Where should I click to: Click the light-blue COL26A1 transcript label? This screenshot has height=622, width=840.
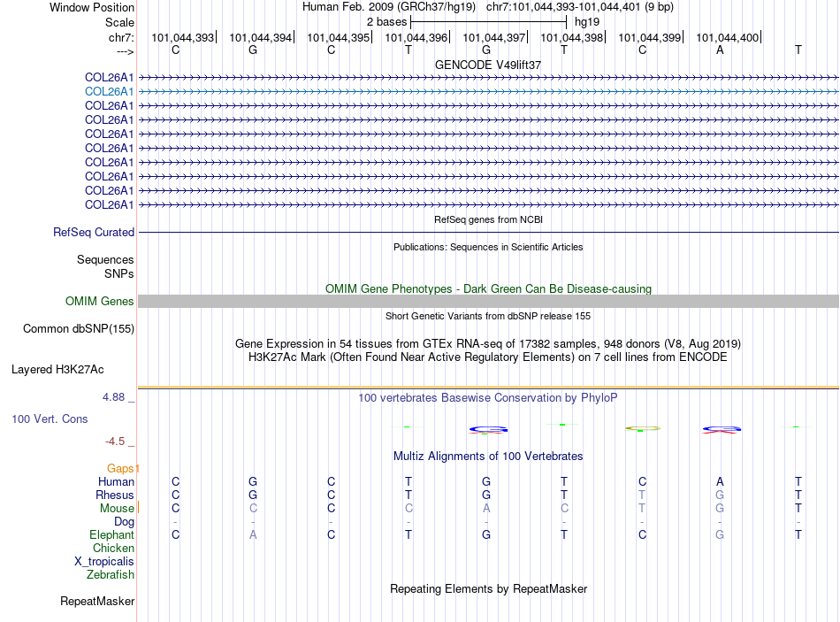tap(110, 92)
